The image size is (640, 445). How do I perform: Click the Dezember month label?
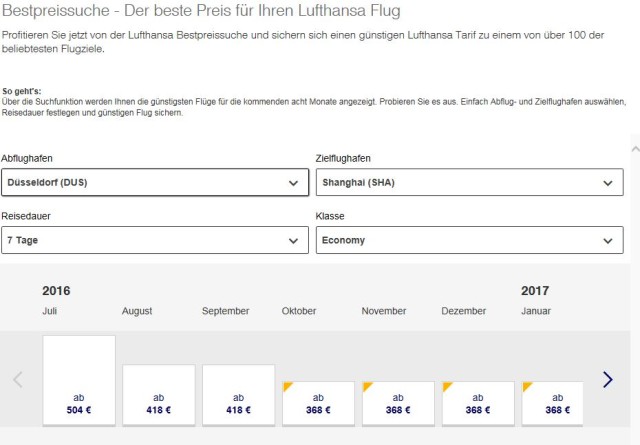pos(464,311)
